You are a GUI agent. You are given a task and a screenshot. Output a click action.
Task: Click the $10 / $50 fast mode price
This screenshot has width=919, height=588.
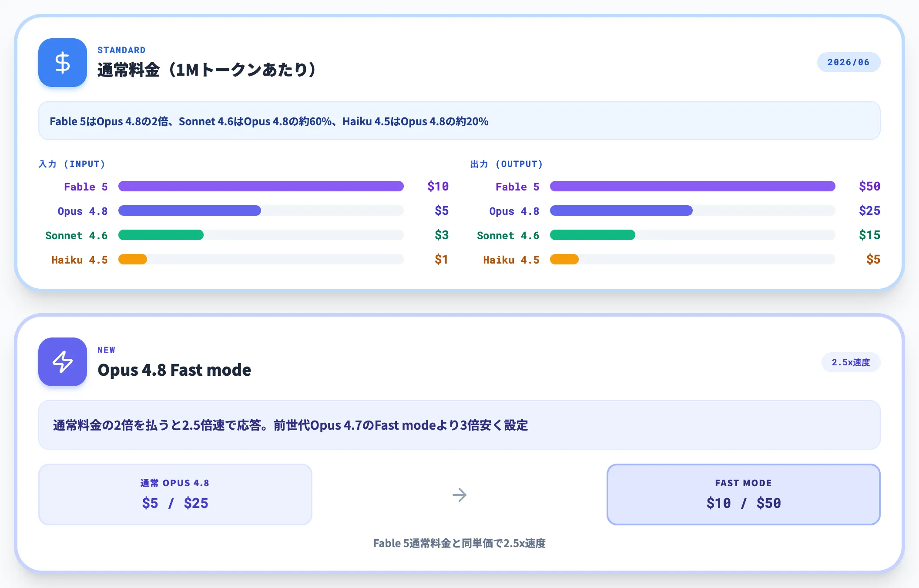click(744, 503)
